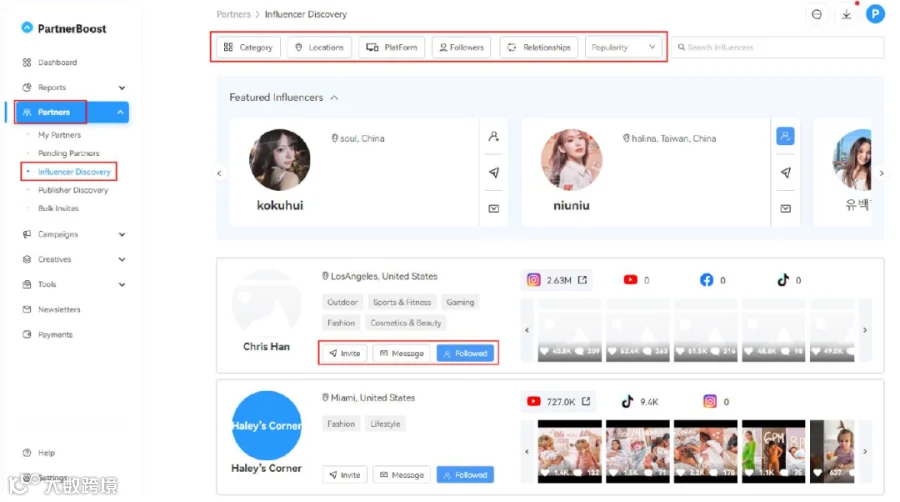Toggle the blue followed icon on niuniu's card
900x502 pixels.
click(x=785, y=137)
